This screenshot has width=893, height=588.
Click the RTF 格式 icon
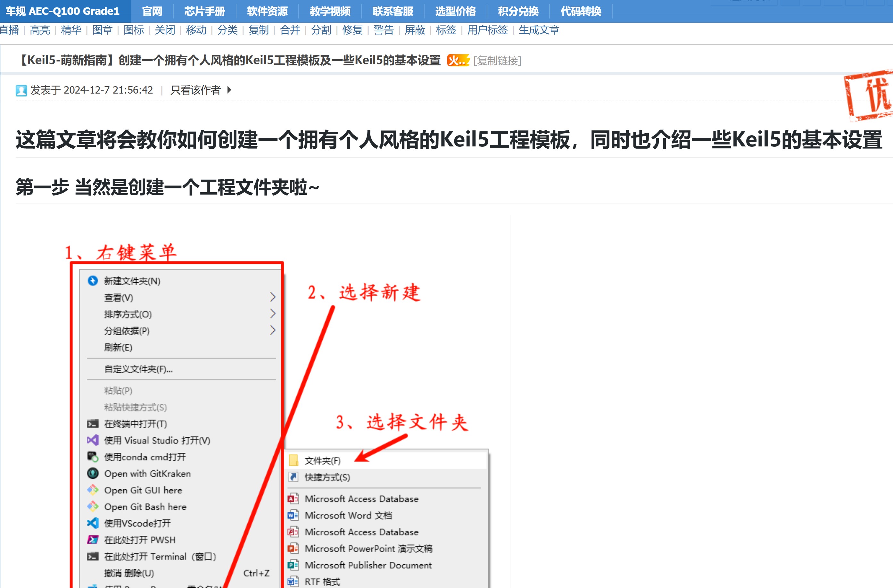pos(293,581)
